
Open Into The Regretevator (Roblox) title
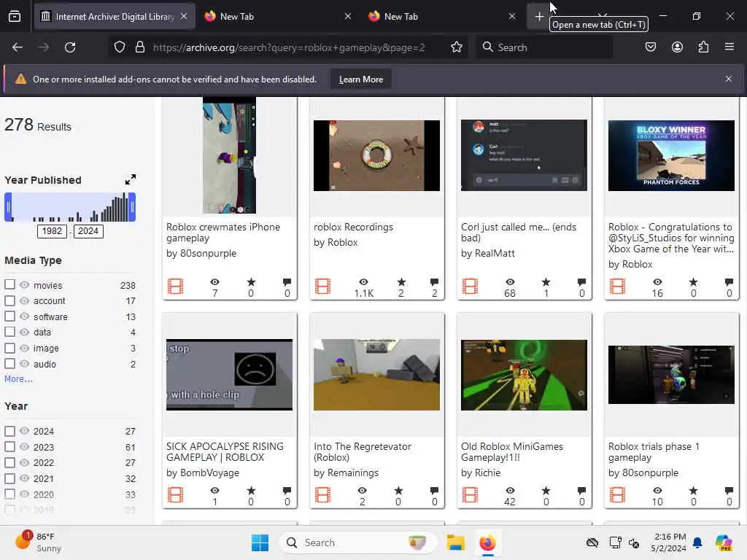[x=362, y=452]
